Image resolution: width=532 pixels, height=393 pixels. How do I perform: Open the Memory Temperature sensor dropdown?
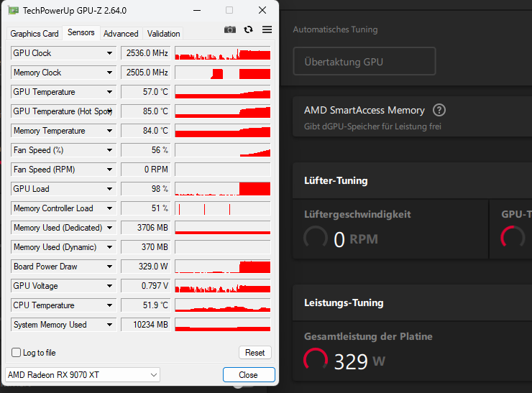click(x=109, y=131)
